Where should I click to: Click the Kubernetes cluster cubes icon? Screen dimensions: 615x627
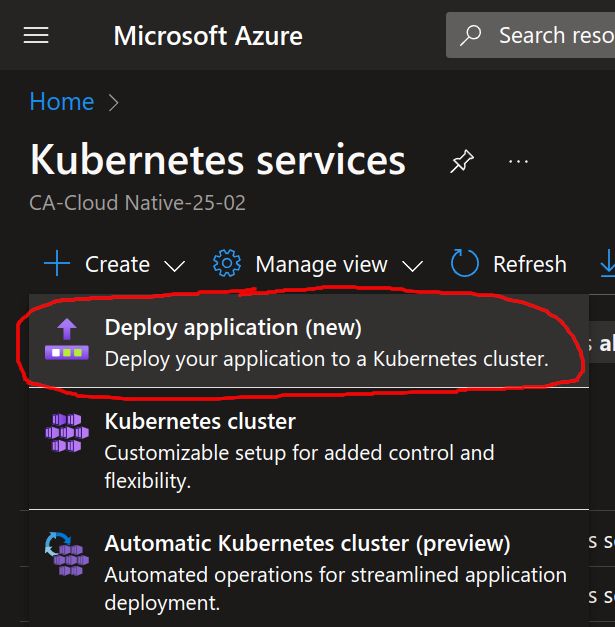pyautogui.click(x=67, y=433)
